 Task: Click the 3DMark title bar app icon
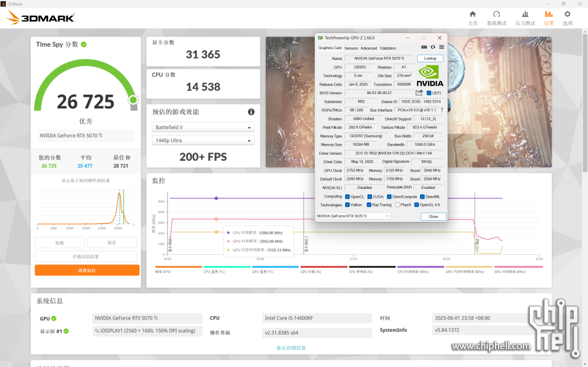(4, 4)
